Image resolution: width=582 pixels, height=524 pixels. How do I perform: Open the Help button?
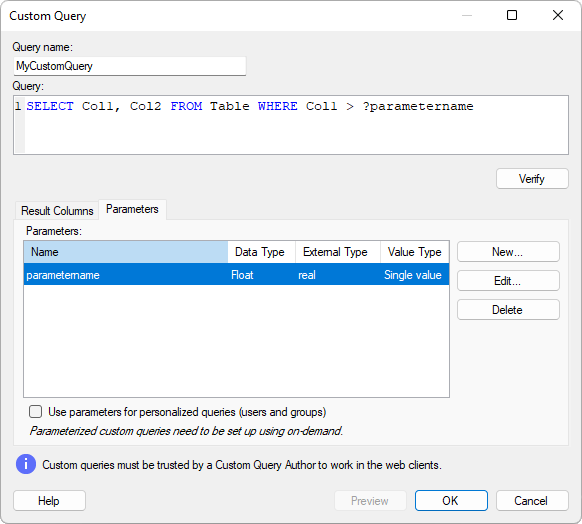pos(49,501)
